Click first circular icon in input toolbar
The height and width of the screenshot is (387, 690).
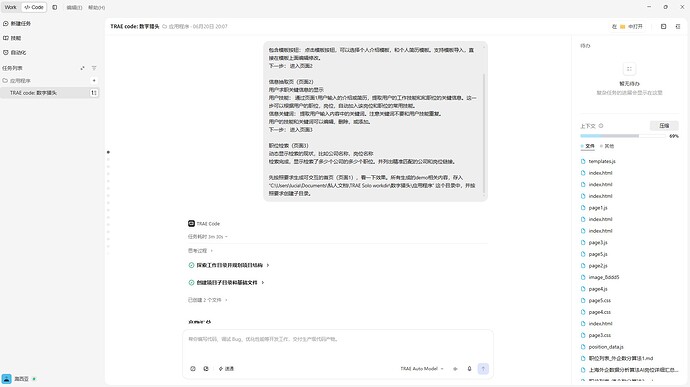pyautogui.click(x=193, y=369)
